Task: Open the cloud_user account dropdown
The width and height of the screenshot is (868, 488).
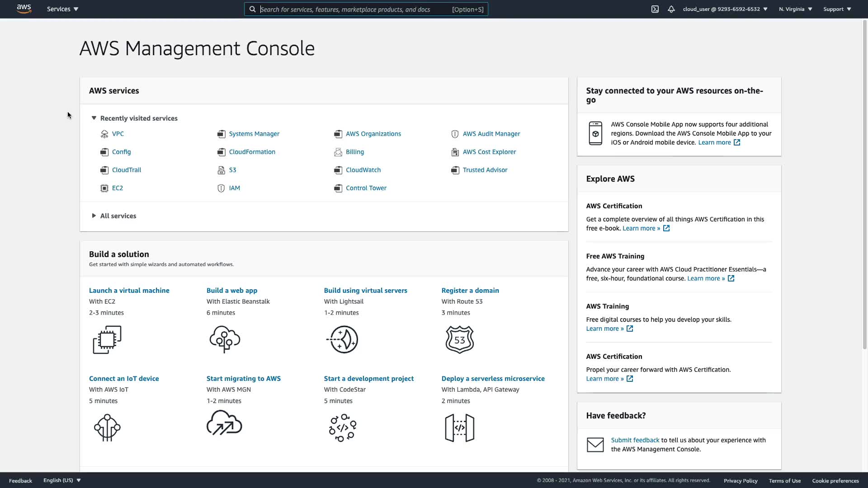Action: coord(725,9)
